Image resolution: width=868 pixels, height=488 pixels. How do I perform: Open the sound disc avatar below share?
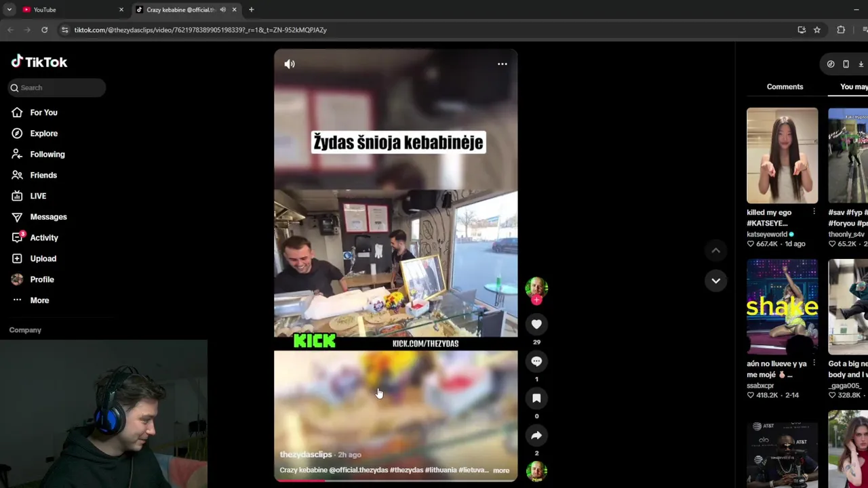coord(536,471)
